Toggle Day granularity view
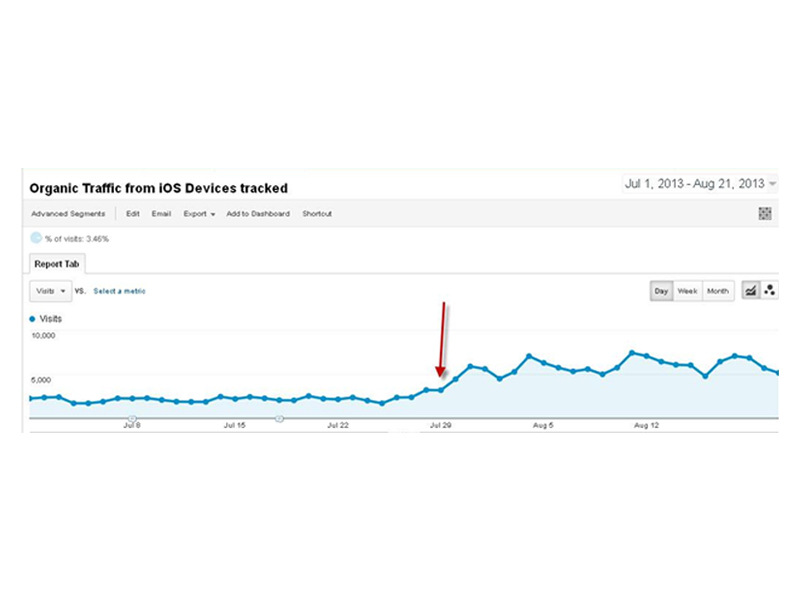This screenshot has height=600, width=800. point(661,291)
